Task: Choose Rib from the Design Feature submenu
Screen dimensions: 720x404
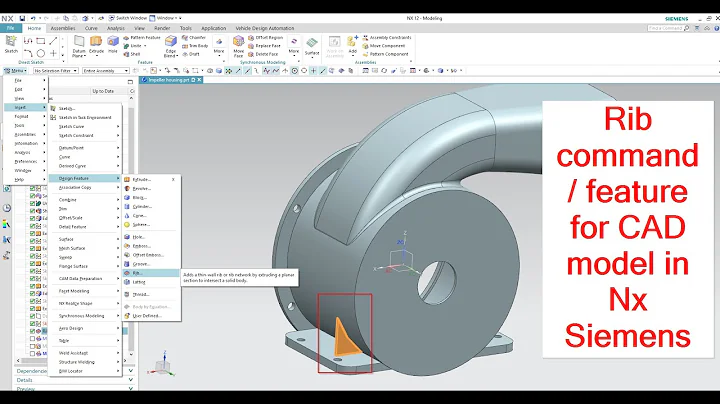Action: pyautogui.click(x=151, y=273)
